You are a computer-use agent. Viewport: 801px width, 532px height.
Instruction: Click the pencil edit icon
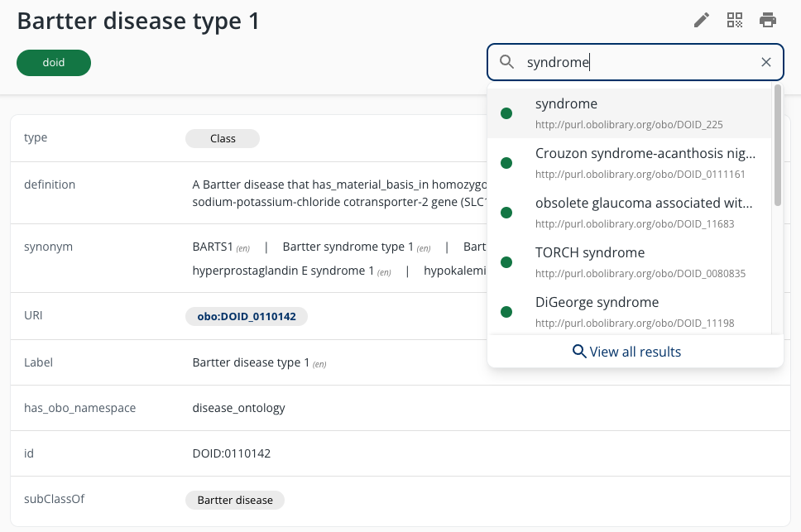(x=702, y=20)
